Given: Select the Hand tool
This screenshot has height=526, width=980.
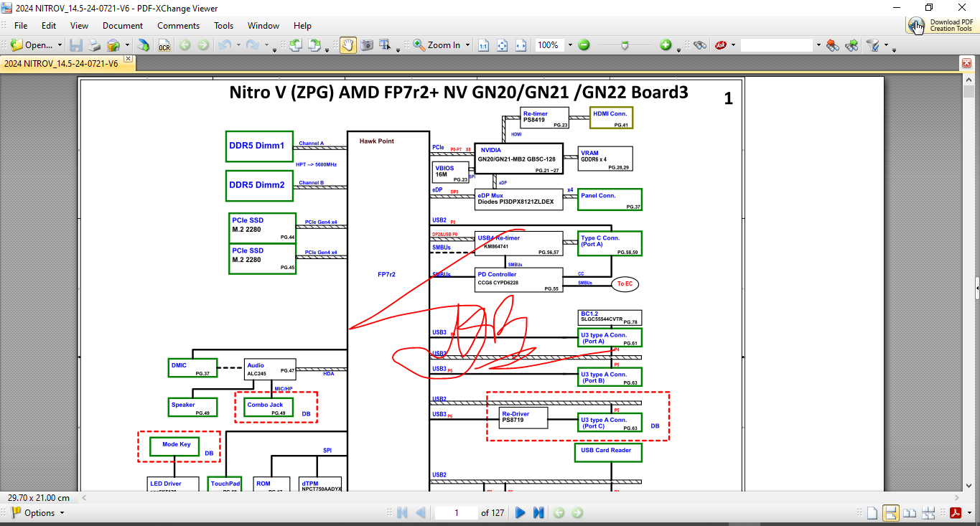Looking at the screenshot, I should click(348, 44).
